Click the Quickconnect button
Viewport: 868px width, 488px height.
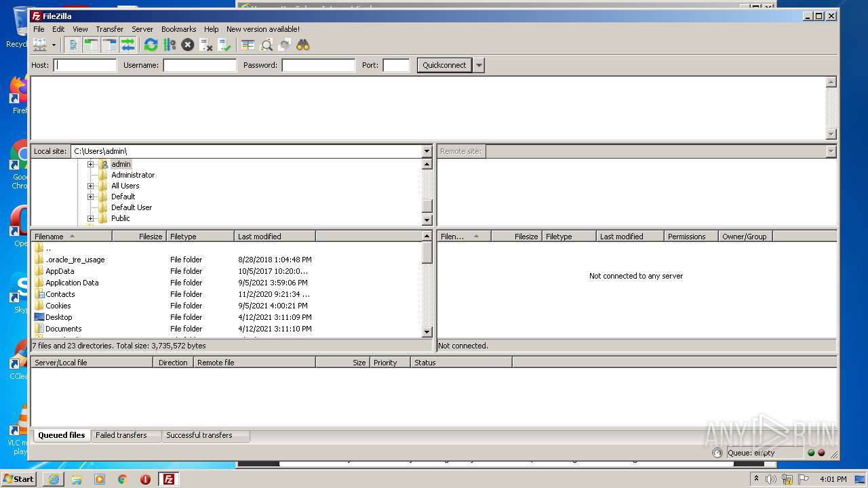click(444, 65)
